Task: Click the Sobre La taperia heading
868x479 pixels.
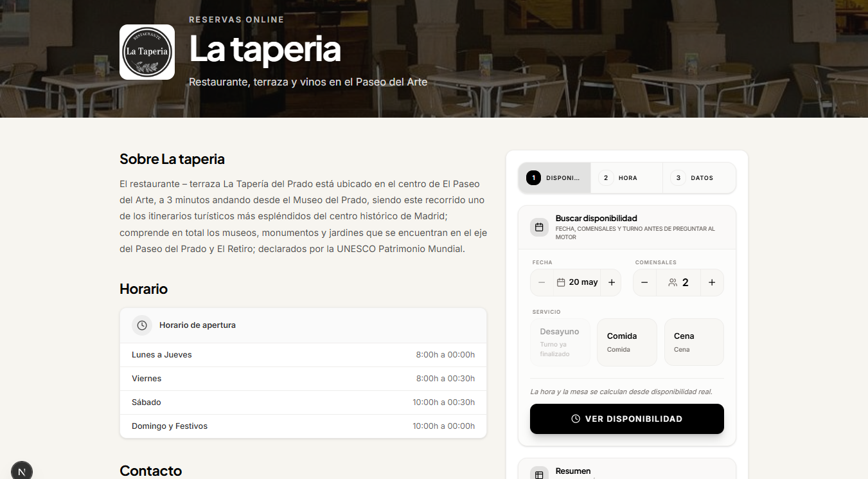Action: (x=172, y=159)
